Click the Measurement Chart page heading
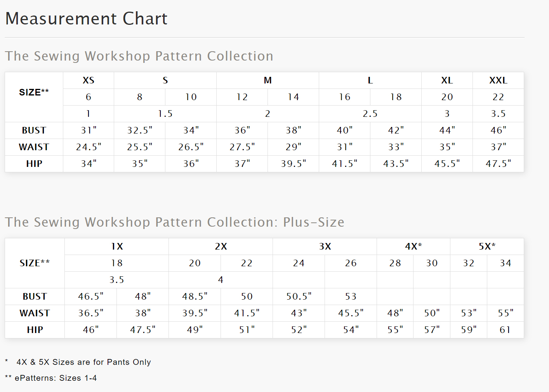549x392 pixels. pyautogui.click(x=86, y=19)
